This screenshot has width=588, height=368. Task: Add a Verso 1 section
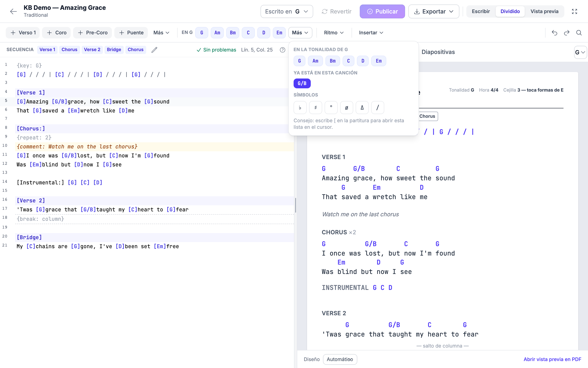23,33
